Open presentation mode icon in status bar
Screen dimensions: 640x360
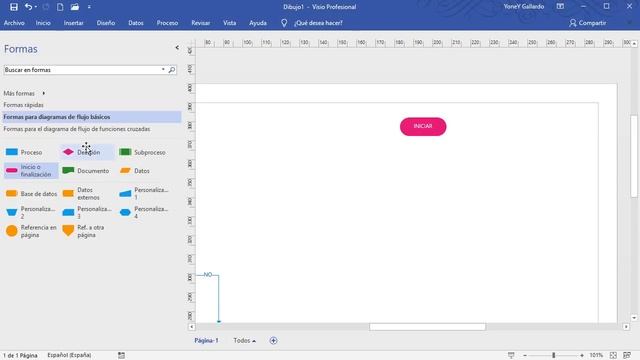511,356
